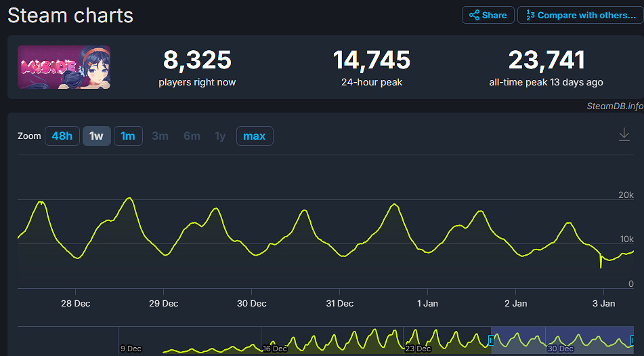Image resolution: width=644 pixels, height=356 pixels.
Task: Click the right navigator range handle
Action: point(632,339)
